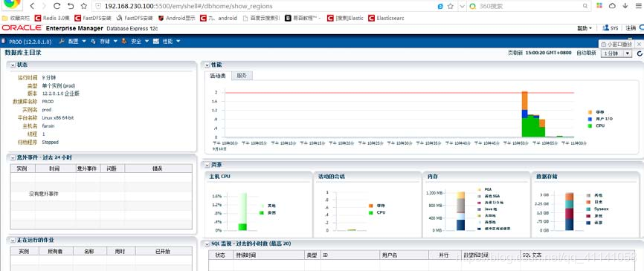Screen dimensions: 644x271
Task: Collapse the SQL 监视 section
Action: click(x=207, y=244)
